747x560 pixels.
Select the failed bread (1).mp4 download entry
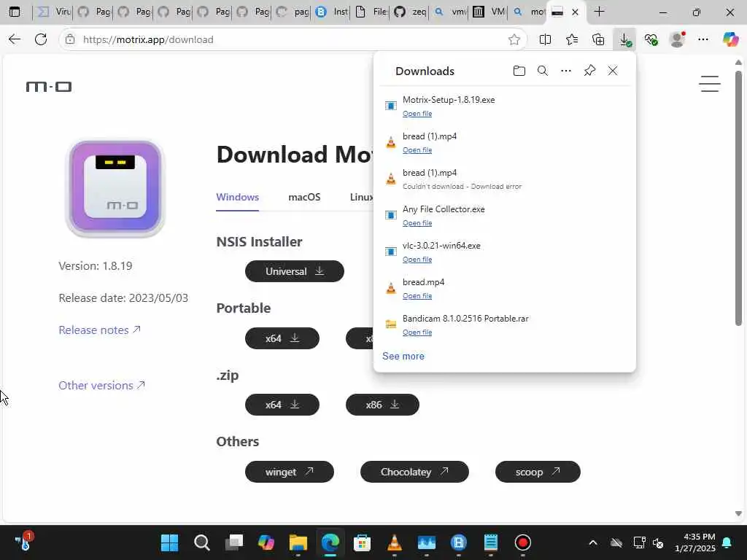[505, 179]
